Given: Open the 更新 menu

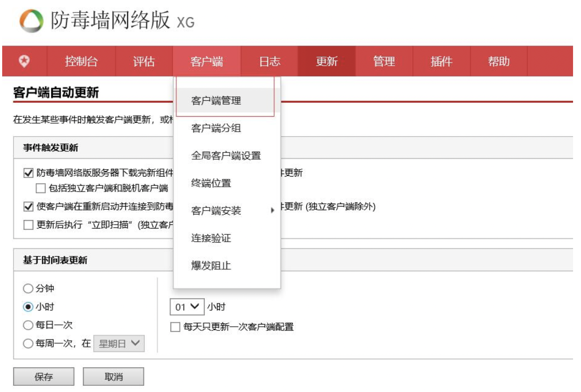Looking at the screenshot, I should pyautogui.click(x=327, y=61).
